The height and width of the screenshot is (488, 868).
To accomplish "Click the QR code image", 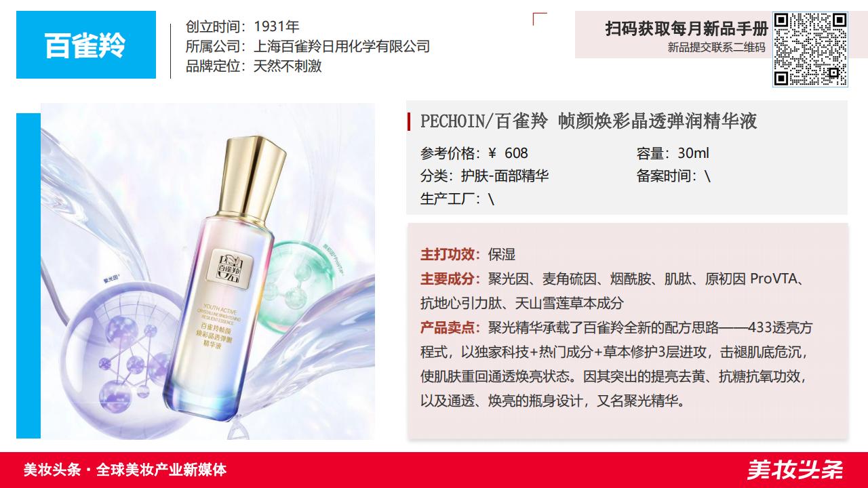I will pyautogui.click(x=810, y=49).
